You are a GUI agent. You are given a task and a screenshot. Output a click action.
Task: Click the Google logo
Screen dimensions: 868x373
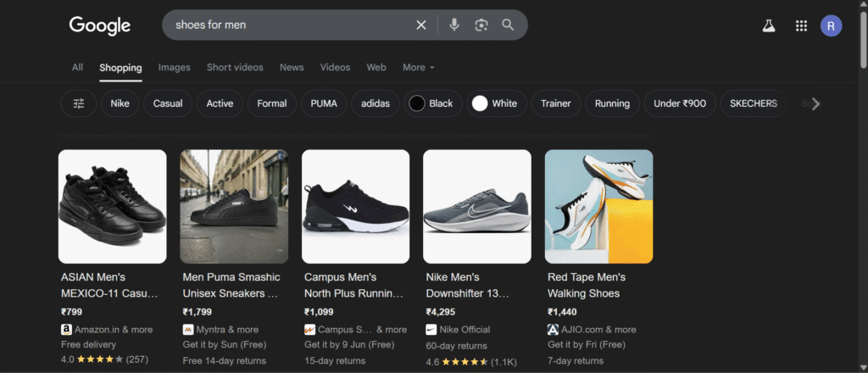point(100,25)
